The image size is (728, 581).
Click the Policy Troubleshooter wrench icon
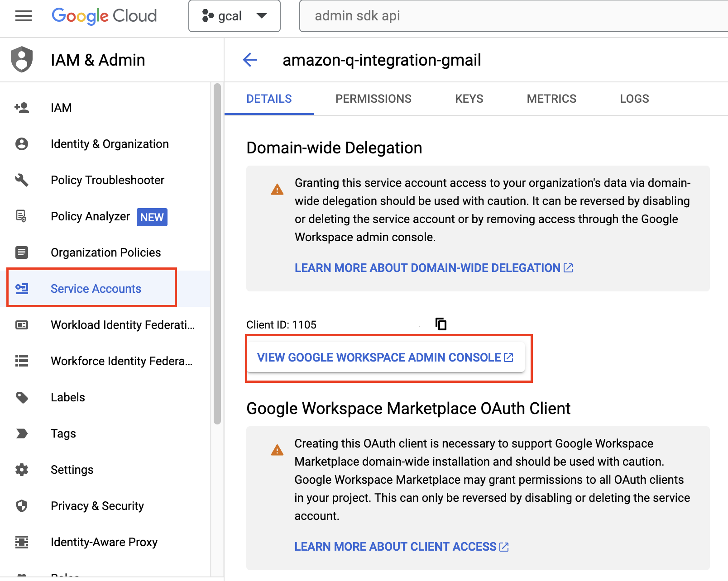[x=22, y=180]
